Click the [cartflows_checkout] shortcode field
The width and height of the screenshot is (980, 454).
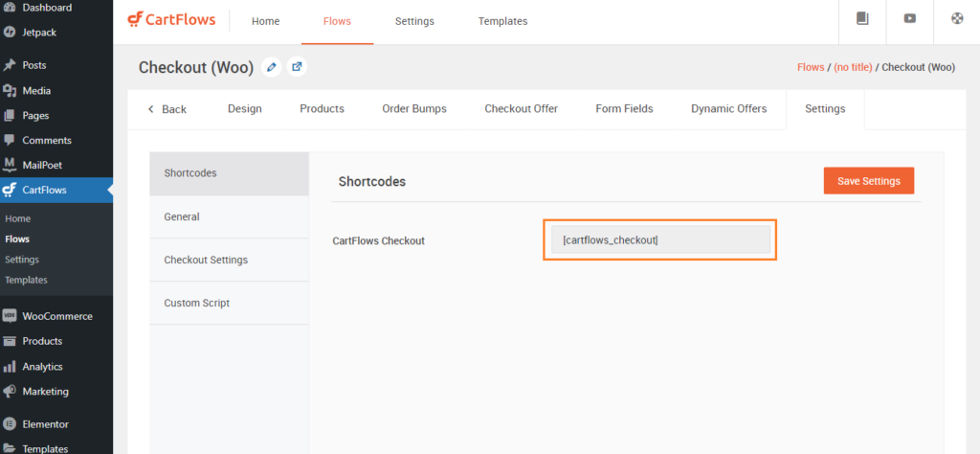point(660,240)
